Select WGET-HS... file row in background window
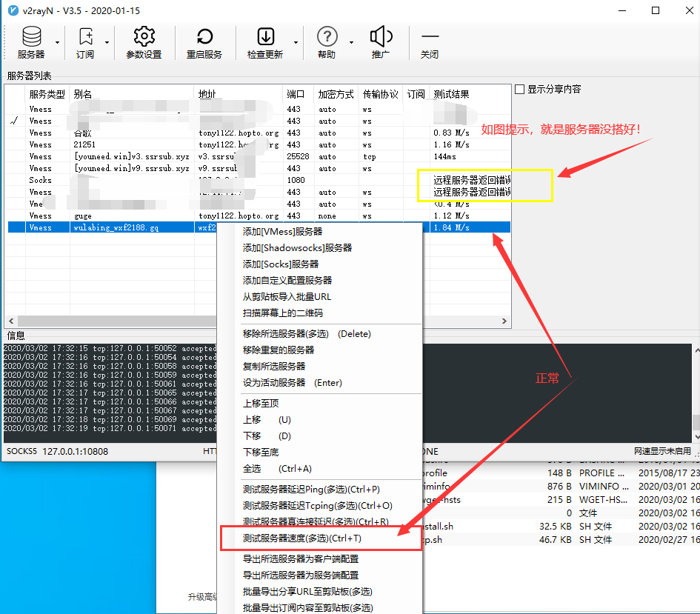The height and width of the screenshot is (614, 700). coord(561,500)
